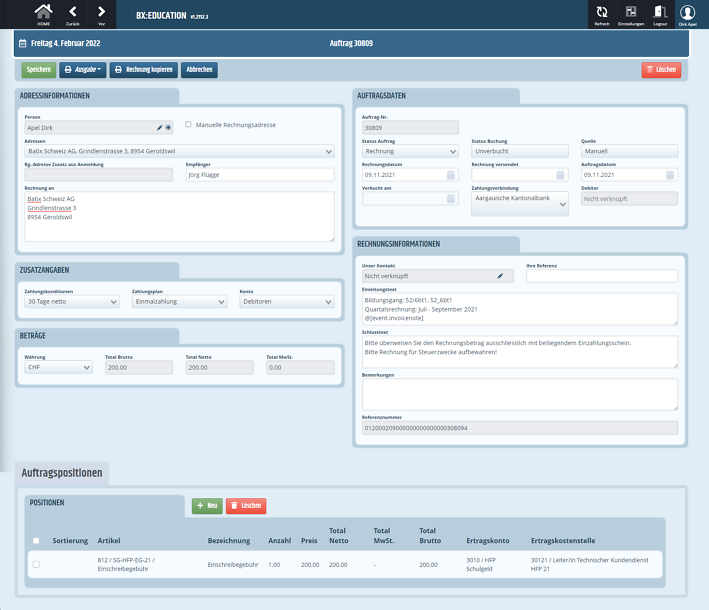Open the Währung CHF dropdown
This screenshot has height=610, width=709.
point(58,367)
